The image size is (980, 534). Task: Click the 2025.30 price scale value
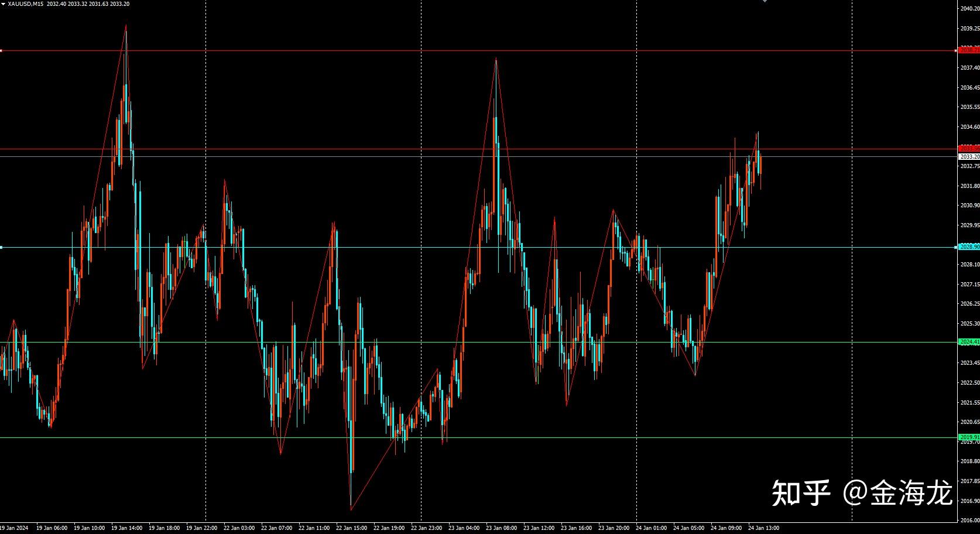click(970, 324)
